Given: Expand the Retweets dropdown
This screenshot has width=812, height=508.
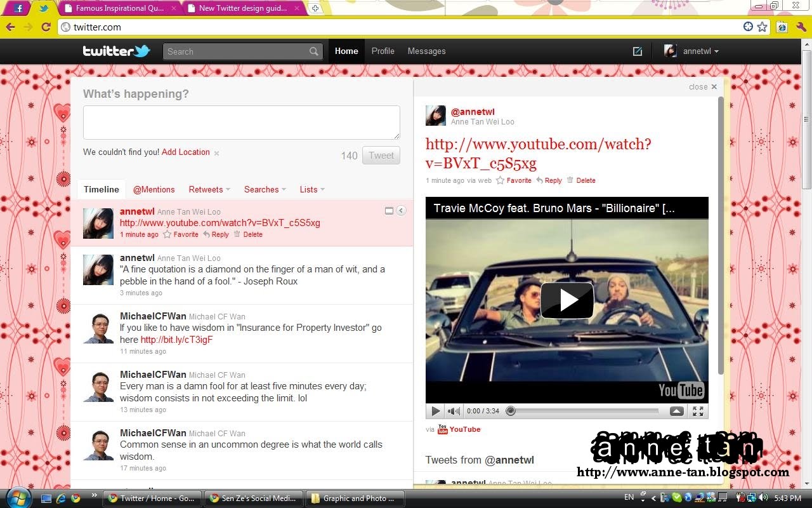Looking at the screenshot, I should [x=209, y=189].
